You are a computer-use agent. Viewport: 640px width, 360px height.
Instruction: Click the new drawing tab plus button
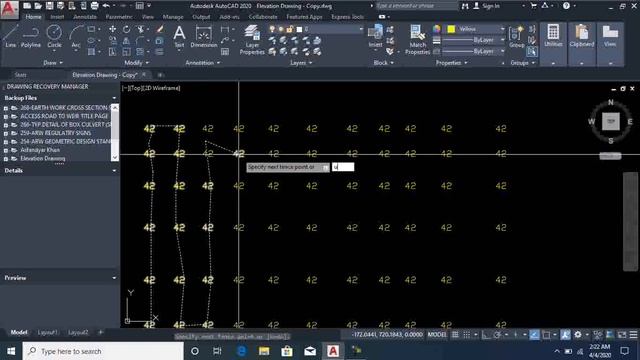click(160, 75)
